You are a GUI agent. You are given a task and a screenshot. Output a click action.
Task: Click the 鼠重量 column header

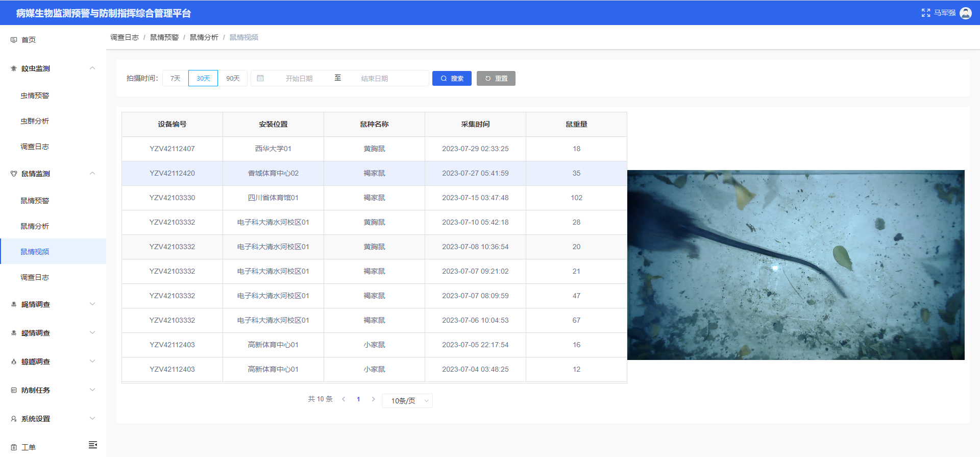tap(576, 124)
